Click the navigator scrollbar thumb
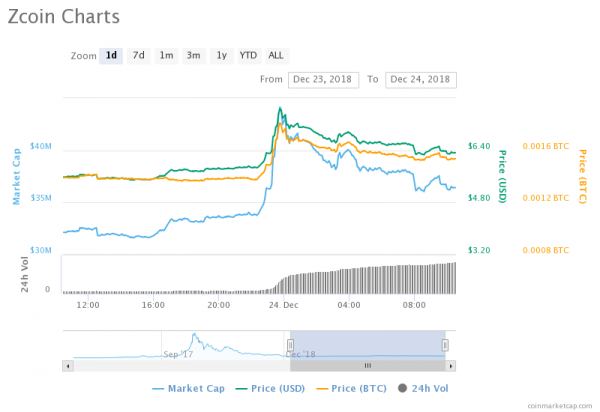This screenshot has width=600, height=412. (x=368, y=366)
